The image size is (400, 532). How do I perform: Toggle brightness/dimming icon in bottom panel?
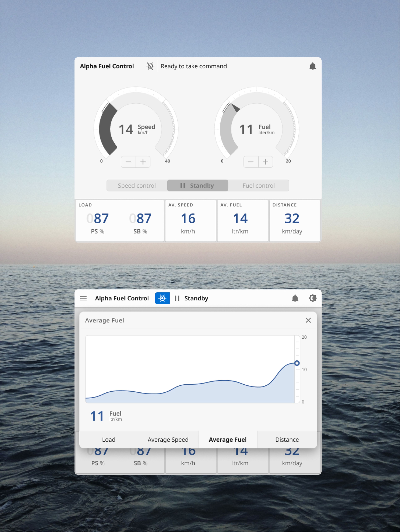pos(313,298)
